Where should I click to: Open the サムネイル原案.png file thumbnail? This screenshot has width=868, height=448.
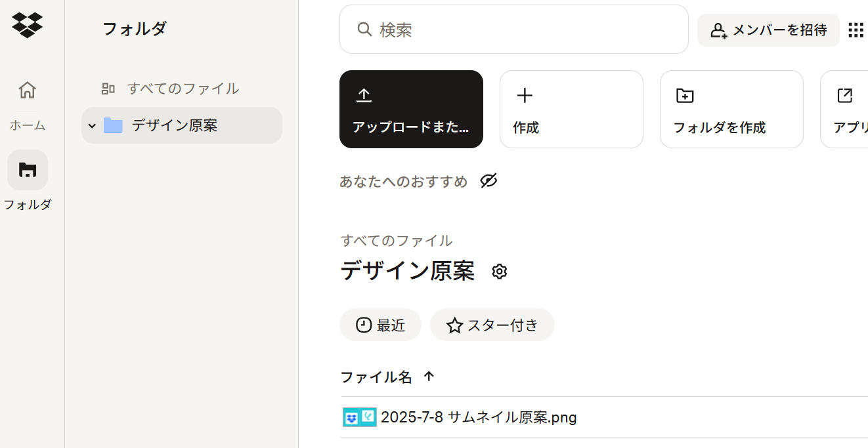pos(359,417)
